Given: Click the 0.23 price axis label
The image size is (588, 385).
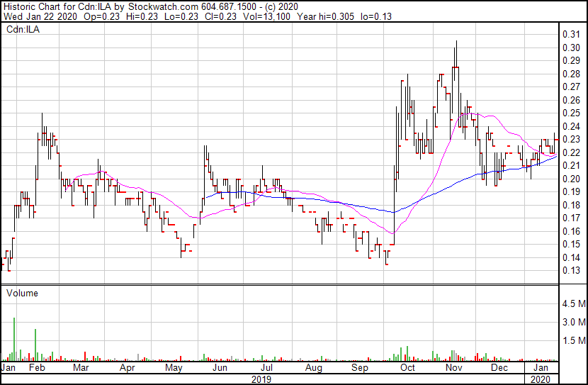Looking at the screenshot, I should pyautogui.click(x=571, y=140).
